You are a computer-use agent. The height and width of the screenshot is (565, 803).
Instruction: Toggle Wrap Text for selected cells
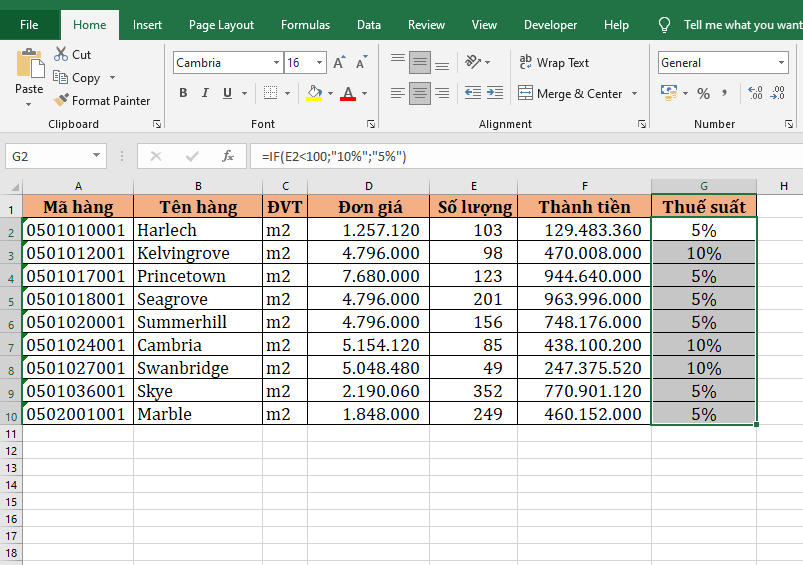(x=554, y=63)
